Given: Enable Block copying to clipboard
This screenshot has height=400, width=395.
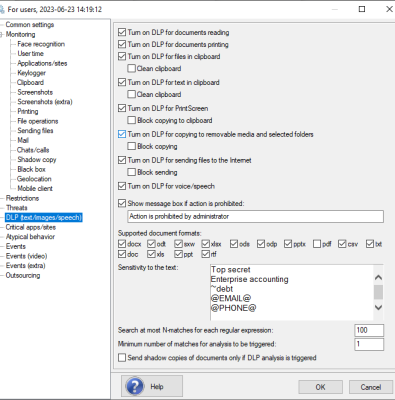Looking at the screenshot, I should pos(132,120).
